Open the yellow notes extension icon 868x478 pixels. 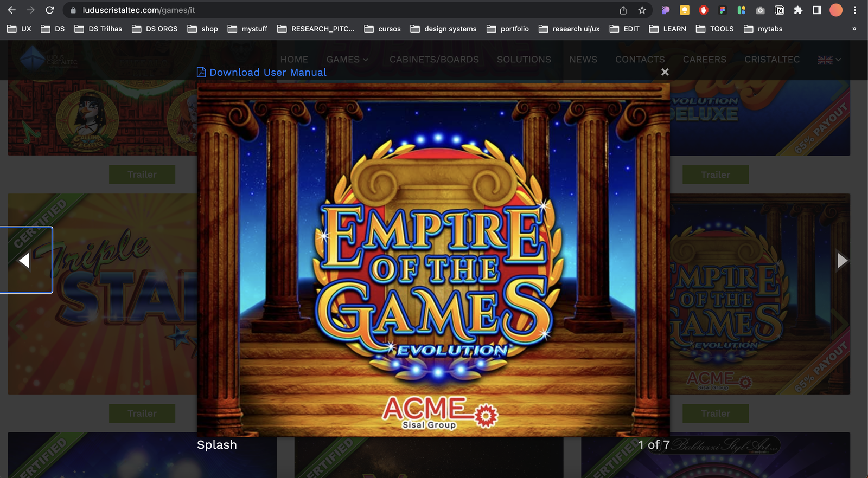pyautogui.click(x=685, y=10)
